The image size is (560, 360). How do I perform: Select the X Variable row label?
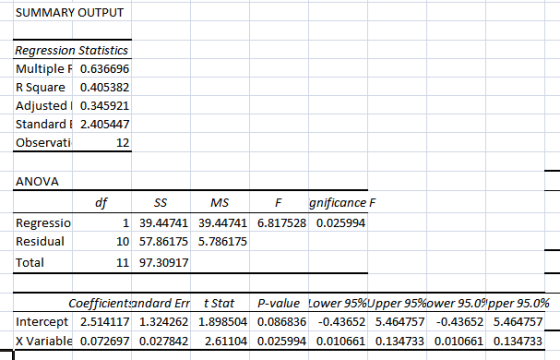[44, 341]
